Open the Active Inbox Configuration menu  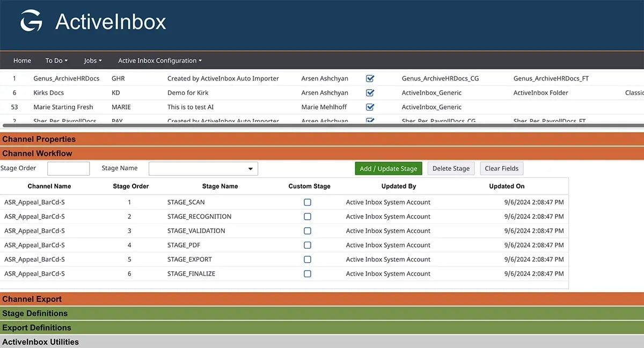tap(160, 61)
